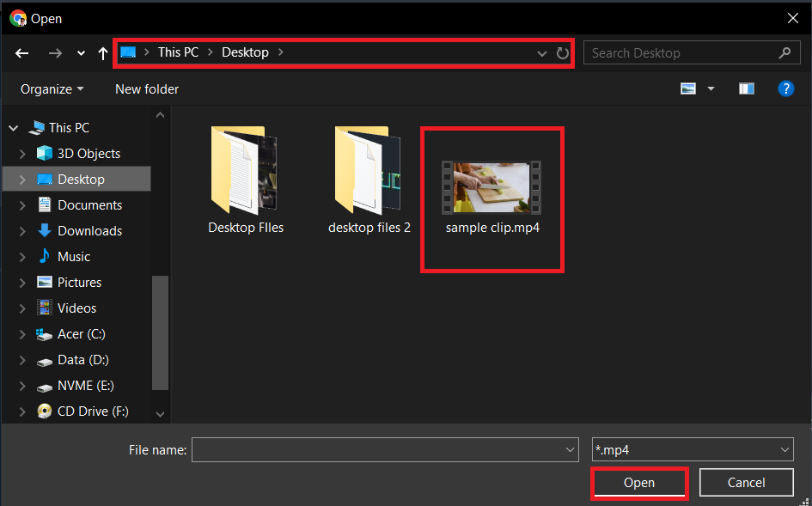This screenshot has width=812, height=506.
Task: Refresh the current Desktop folder view
Action: tap(563, 52)
